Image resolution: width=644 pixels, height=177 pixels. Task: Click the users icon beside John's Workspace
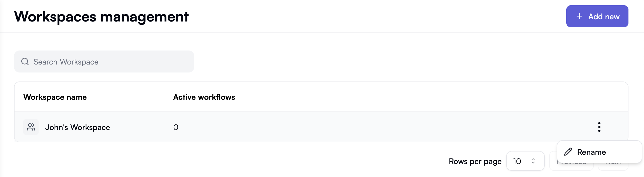pos(31,127)
